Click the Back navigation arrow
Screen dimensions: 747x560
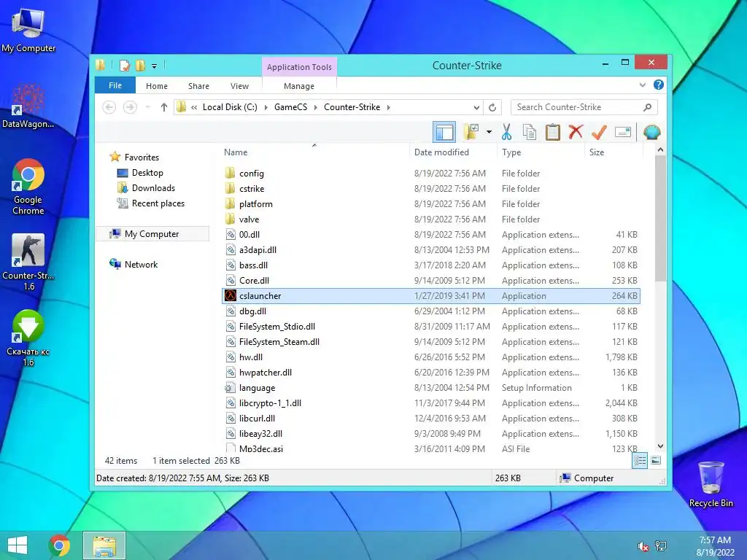[x=109, y=107]
